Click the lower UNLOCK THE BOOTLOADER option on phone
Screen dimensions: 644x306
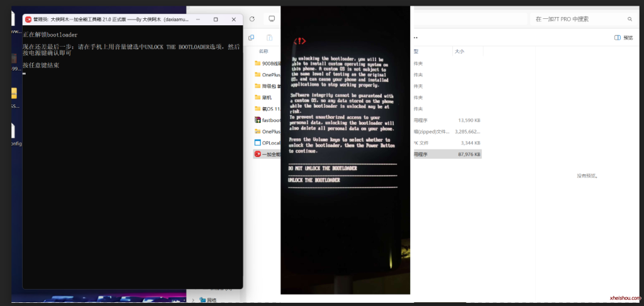point(314,180)
